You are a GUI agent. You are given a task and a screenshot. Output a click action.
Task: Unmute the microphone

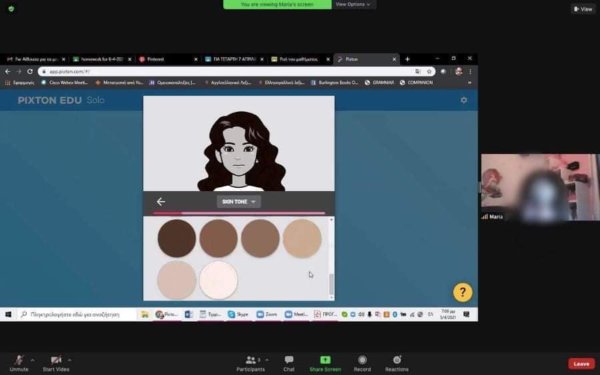click(x=19, y=364)
